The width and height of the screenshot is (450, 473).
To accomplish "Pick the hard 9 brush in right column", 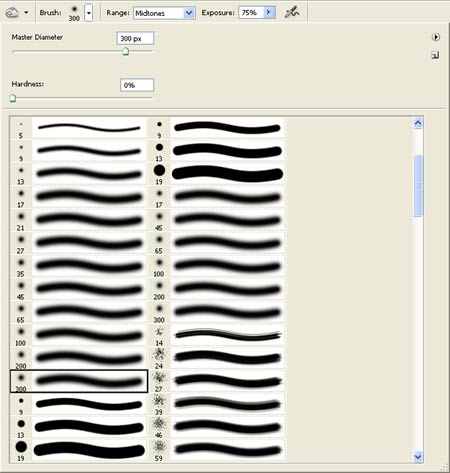I will [217, 128].
